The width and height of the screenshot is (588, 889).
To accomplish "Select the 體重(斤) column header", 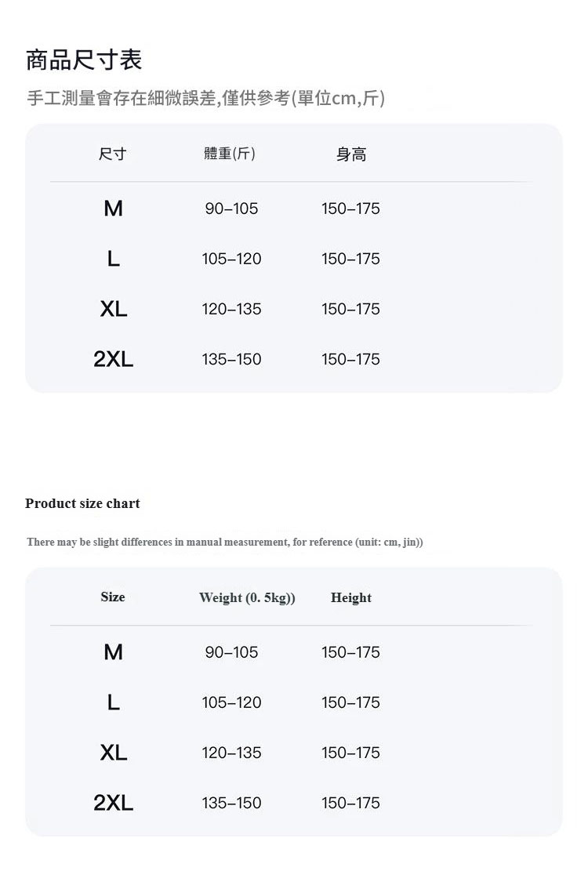I will click(x=230, y=154).
